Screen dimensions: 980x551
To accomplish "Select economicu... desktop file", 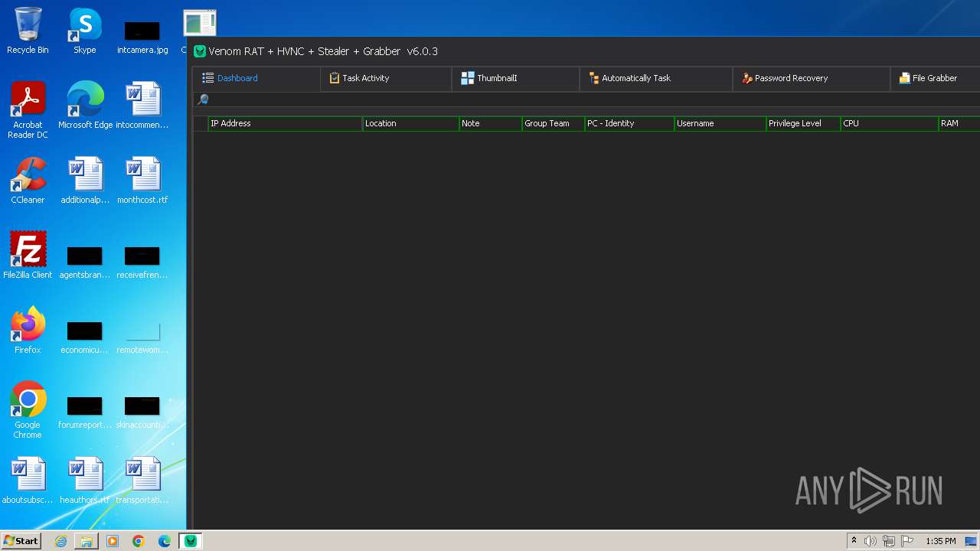I will 85,337.
